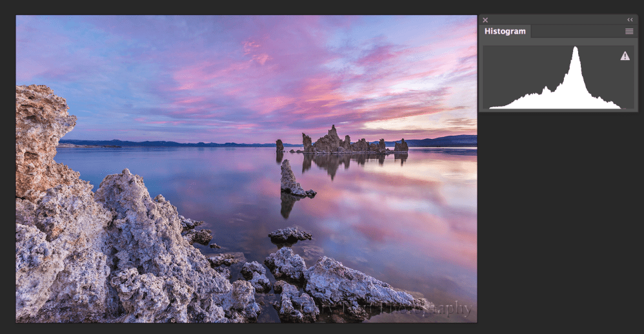Open the Histogram panel options menu
This screenshot has width=644, height=334.
click(629, 31)
